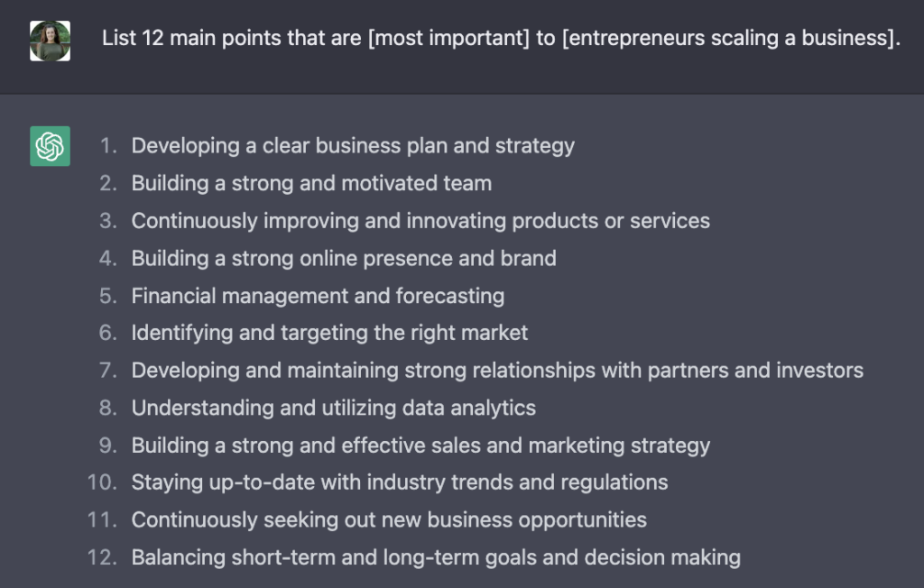Click item 9 on sales and marketing strategy

click(420, 446)
